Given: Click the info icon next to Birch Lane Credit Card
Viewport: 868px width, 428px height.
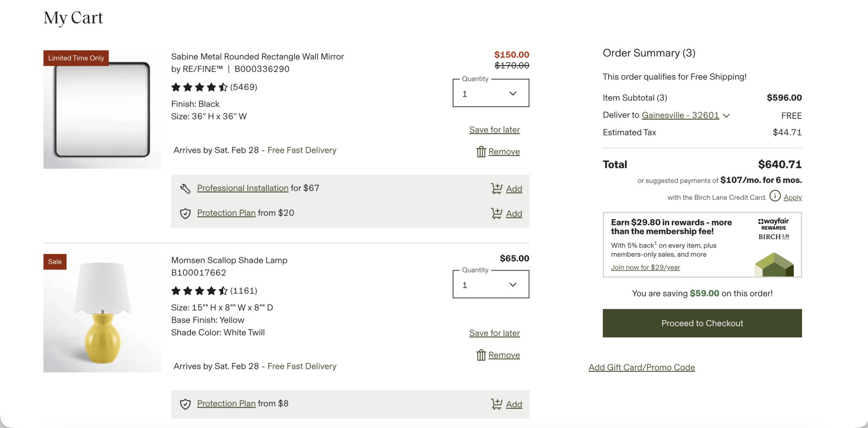Looking at the screenshot, I should point(775,195).
